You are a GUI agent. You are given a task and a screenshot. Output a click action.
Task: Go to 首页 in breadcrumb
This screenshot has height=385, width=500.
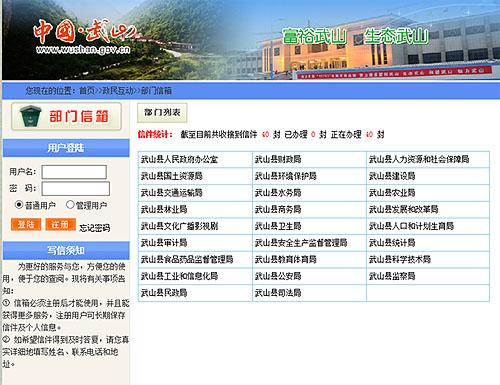click(x=87, y=90)
